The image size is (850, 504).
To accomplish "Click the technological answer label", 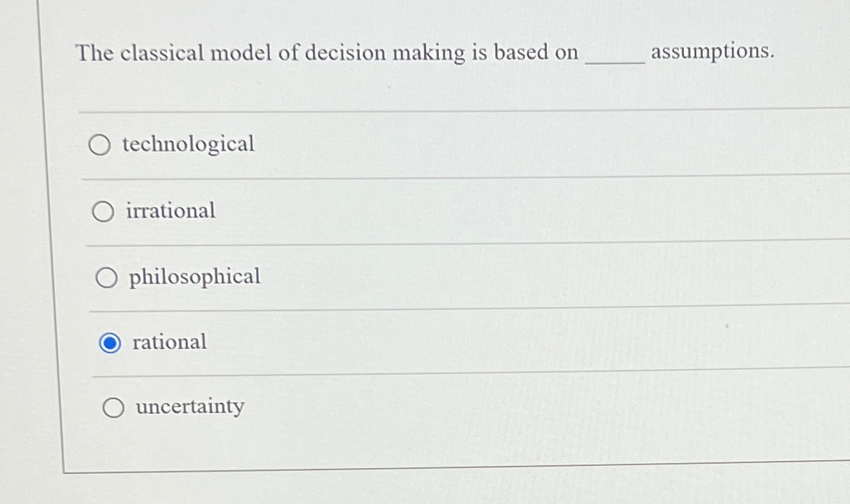I will [x=187, y=144].
